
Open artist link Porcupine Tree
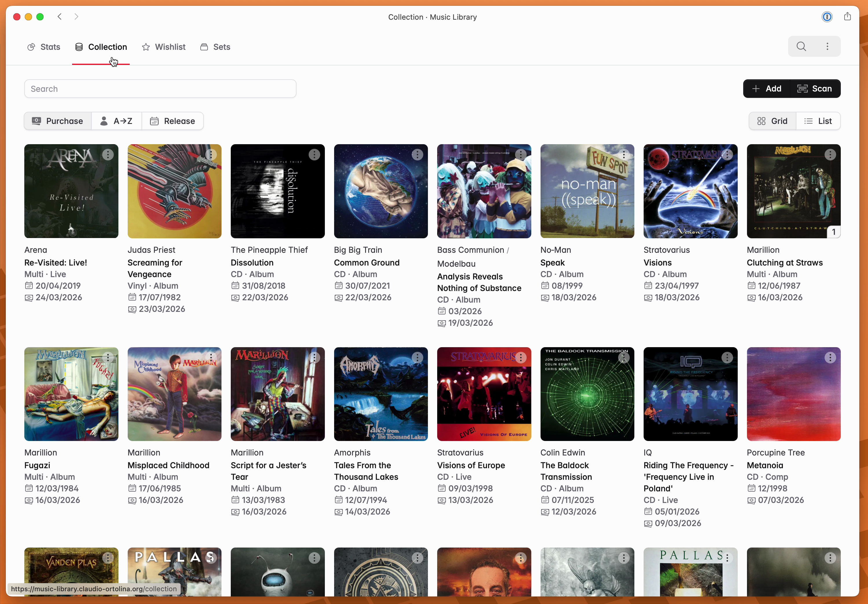(776, 453)
